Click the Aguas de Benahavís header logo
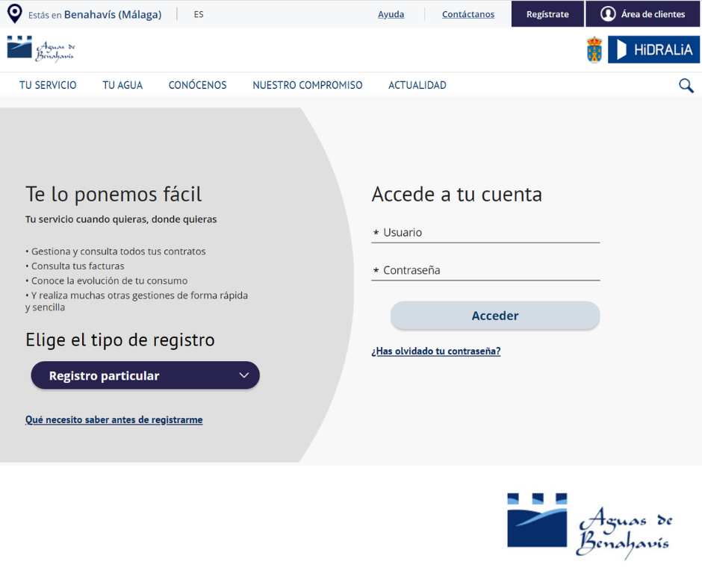The width and height of the screenshot is (702, 588). [41, 49]
